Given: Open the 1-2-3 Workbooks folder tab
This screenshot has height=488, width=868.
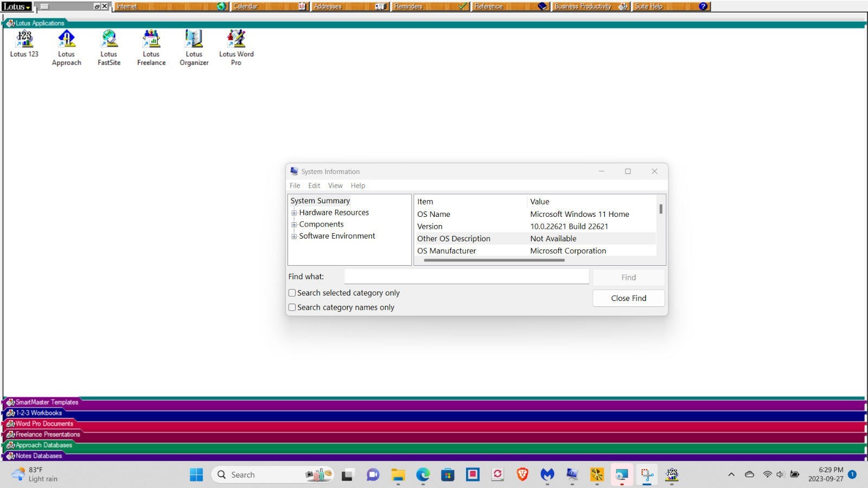Looking at the screenshot, I should (x=35, y=413).
